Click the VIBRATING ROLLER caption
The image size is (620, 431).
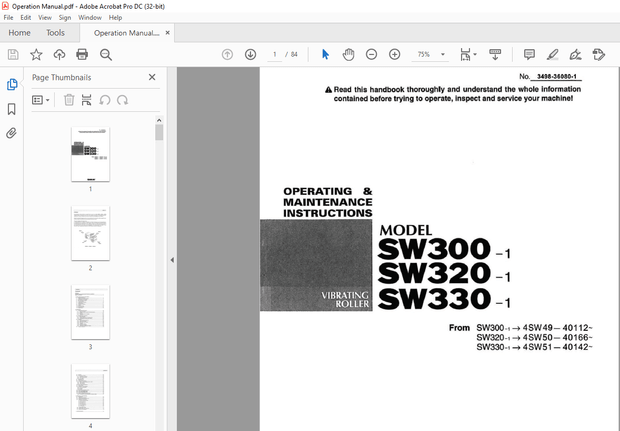[x=345, y=299]
